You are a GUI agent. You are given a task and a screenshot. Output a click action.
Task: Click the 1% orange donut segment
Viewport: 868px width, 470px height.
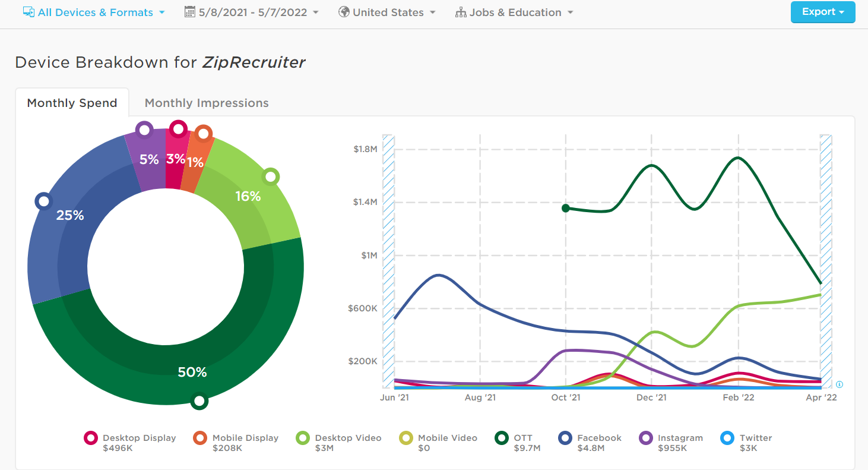point(196,162)
